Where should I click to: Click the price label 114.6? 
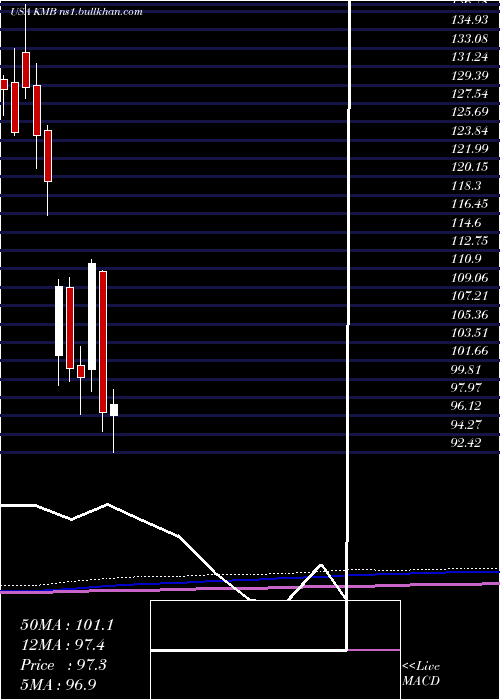(x=467, y=222)
